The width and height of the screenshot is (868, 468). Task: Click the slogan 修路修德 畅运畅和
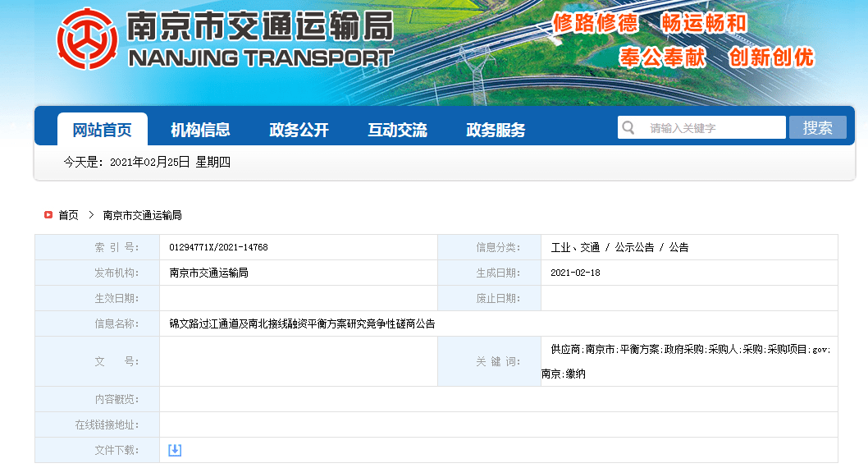click(650, 23)
